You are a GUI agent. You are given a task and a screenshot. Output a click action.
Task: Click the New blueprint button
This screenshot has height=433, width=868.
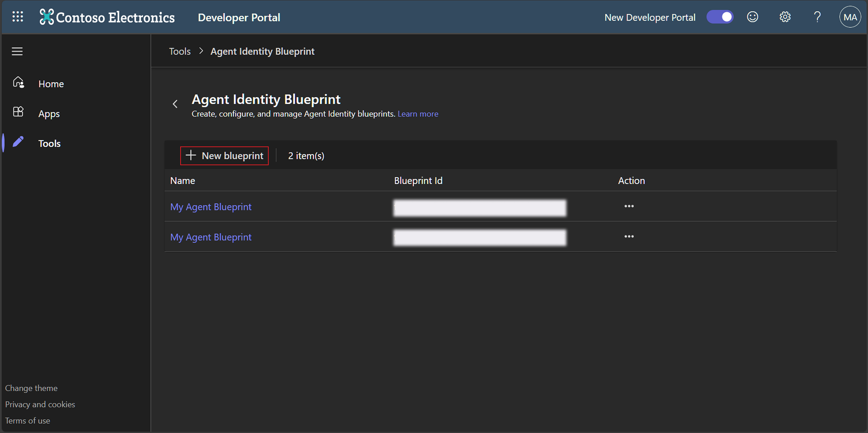click(x=224, y=155)
